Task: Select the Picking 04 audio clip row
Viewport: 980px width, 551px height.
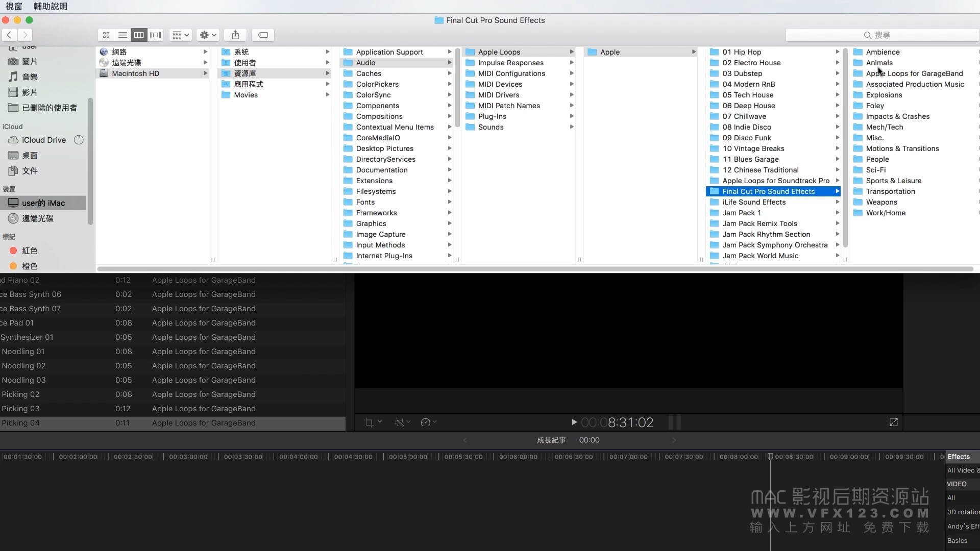Action: [173, 423]
